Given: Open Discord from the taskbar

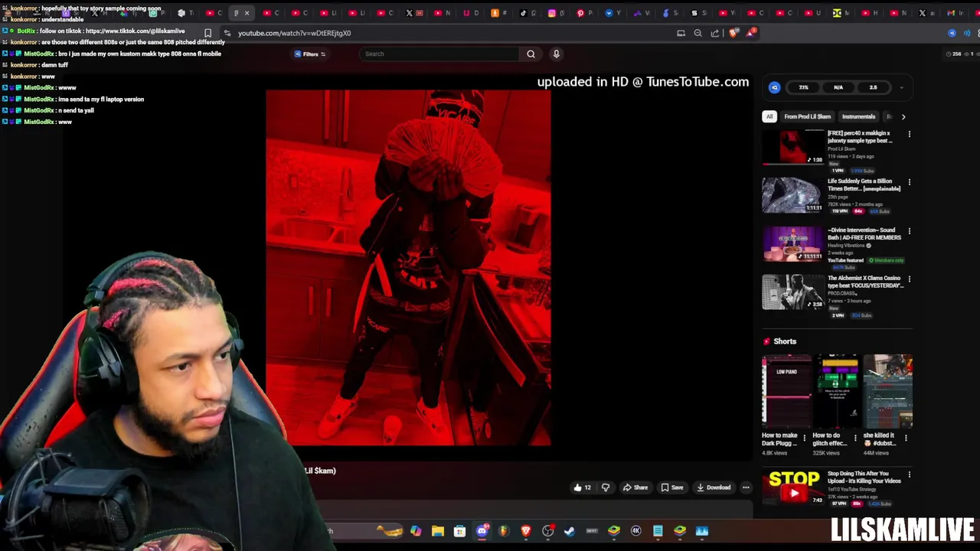Looking at the screenshot, I should (x=482, y=530).
